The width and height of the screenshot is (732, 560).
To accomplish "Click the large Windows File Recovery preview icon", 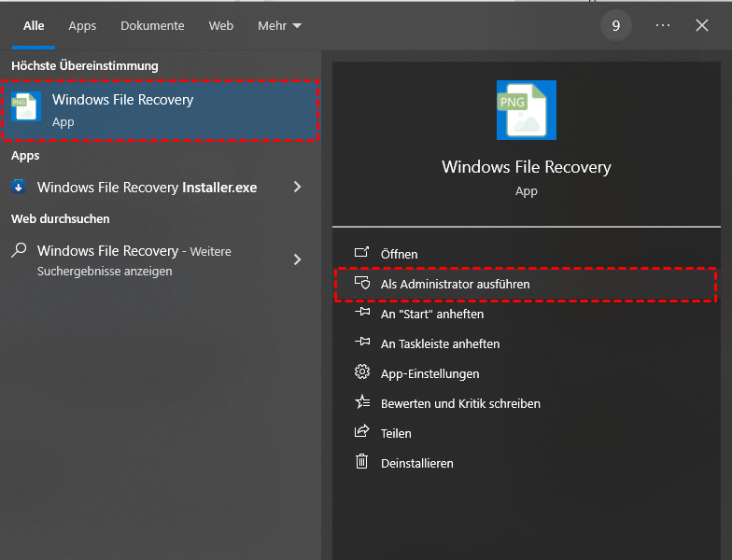I will (527, 110).
